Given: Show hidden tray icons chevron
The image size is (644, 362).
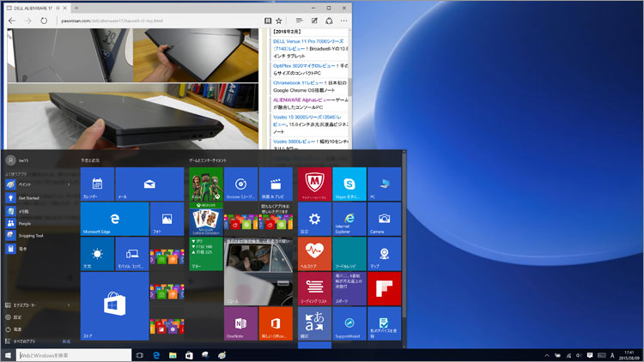Looking at the screenshot, I should (x=547, y=355).
